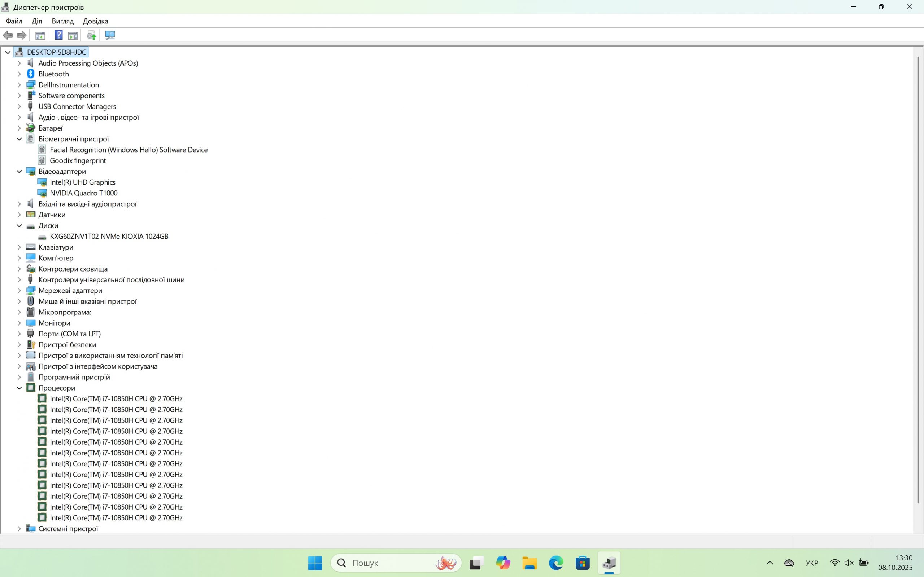Click the back arrow toolbar icon

[8, 35]
